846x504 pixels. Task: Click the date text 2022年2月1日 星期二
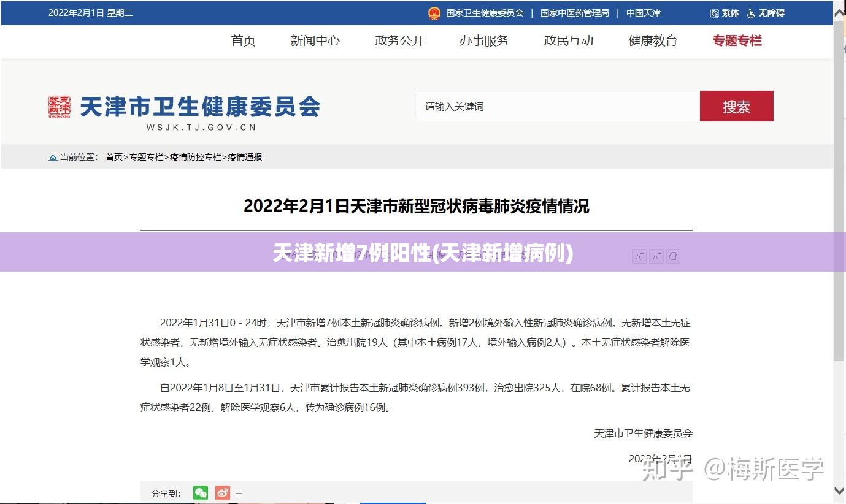90,13
